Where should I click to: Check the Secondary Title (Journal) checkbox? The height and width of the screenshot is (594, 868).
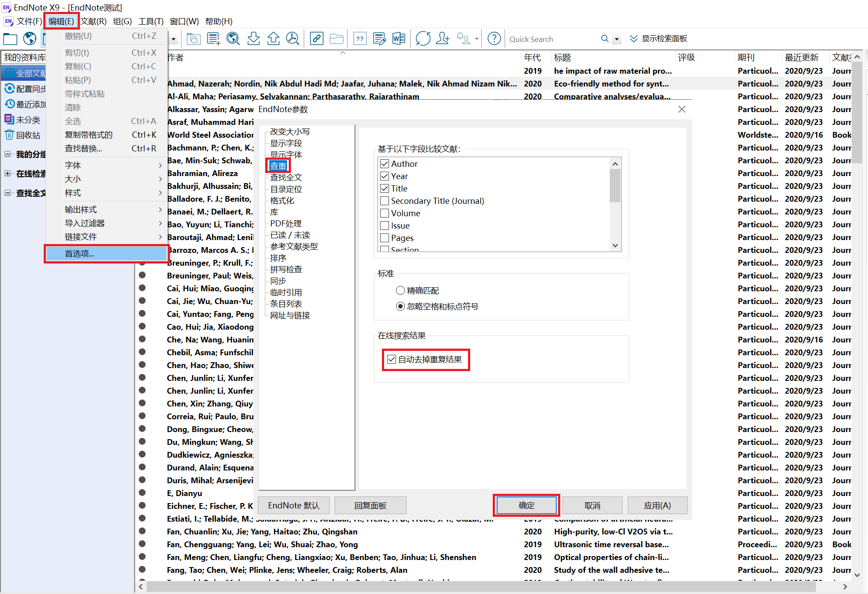pyautogui.click(x=385, y=201)
